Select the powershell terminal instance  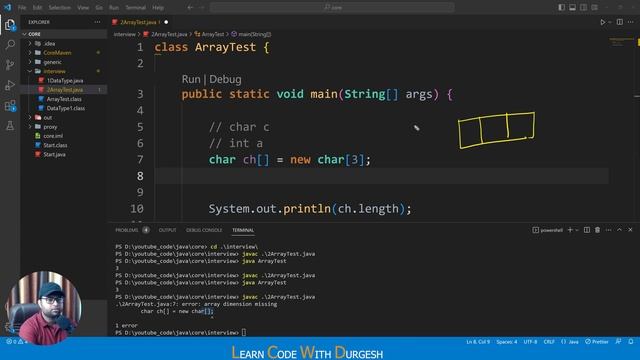(547, 230)
